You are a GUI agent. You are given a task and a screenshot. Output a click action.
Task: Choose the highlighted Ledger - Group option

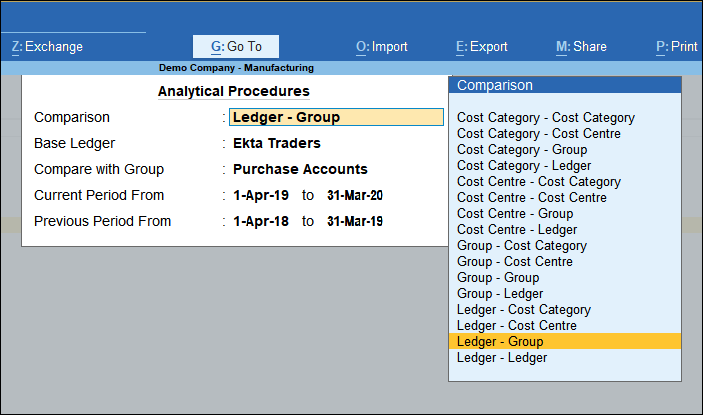pyautogui.click(x=500, y=341)
